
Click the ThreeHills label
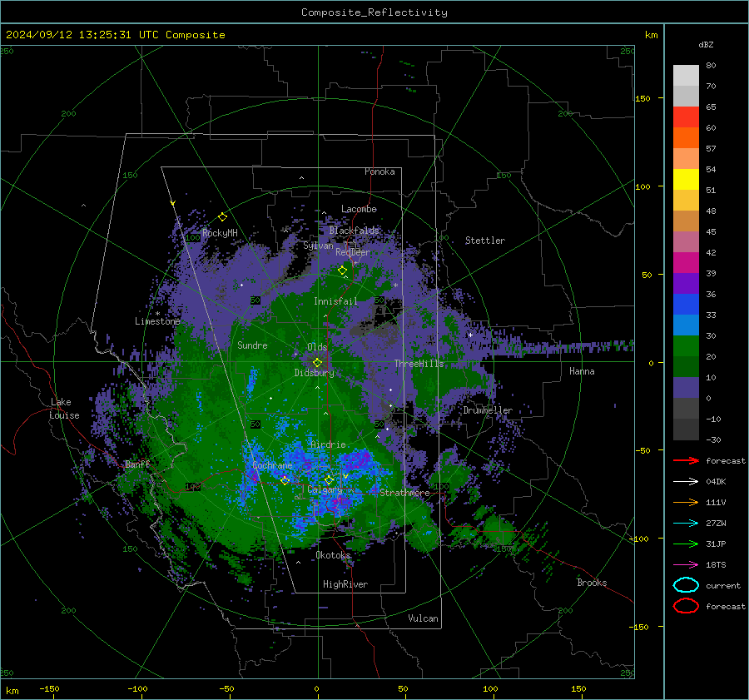pos(419,364)
